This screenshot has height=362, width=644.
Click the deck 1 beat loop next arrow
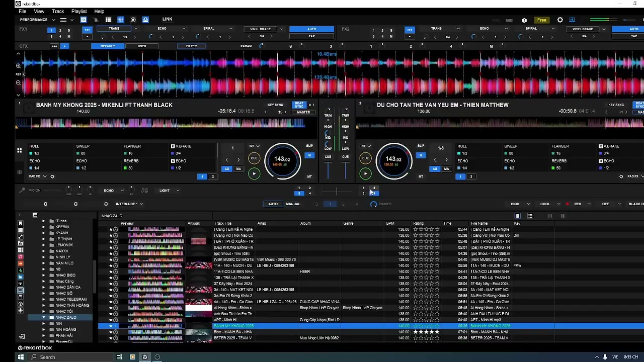[238, 160]
